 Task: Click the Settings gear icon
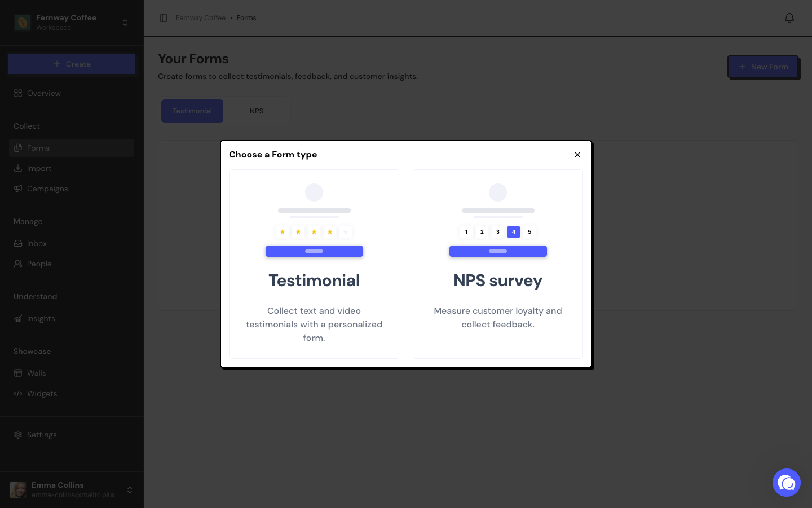click(x=18, y=435)
